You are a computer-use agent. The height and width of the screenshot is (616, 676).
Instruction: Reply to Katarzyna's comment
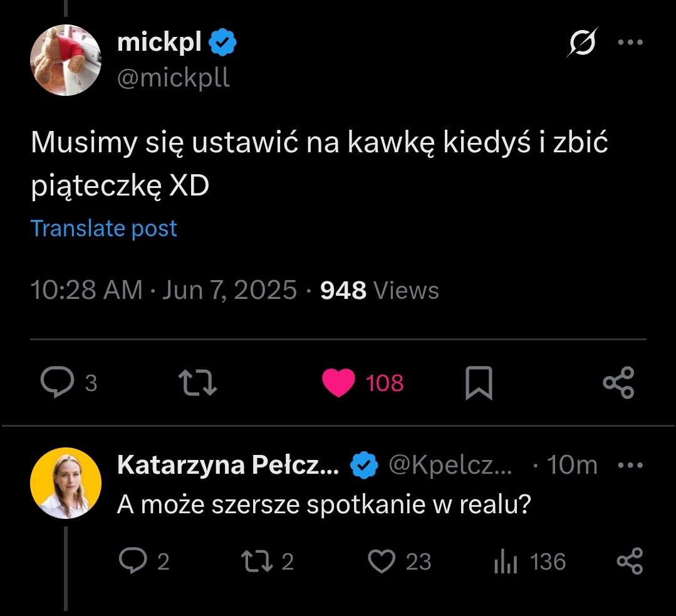coord(133,561)
